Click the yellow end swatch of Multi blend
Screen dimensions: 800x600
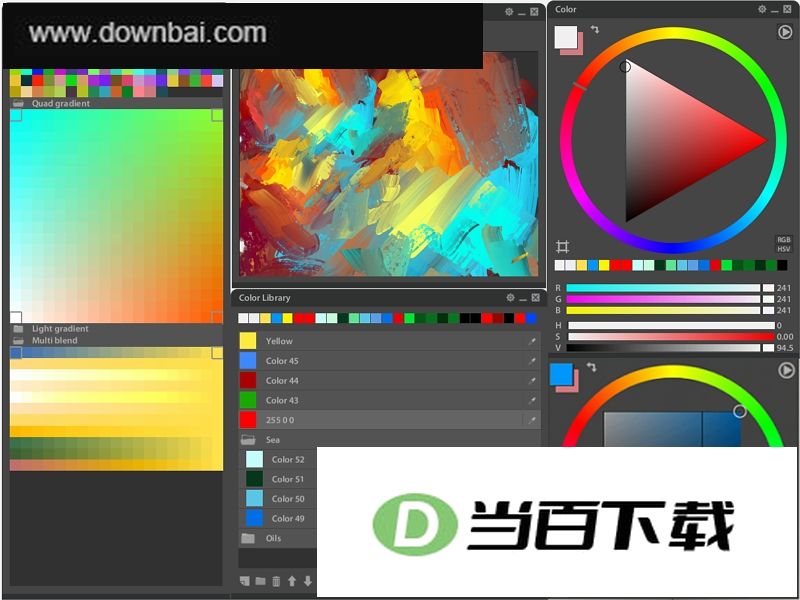tap(217, 353)
